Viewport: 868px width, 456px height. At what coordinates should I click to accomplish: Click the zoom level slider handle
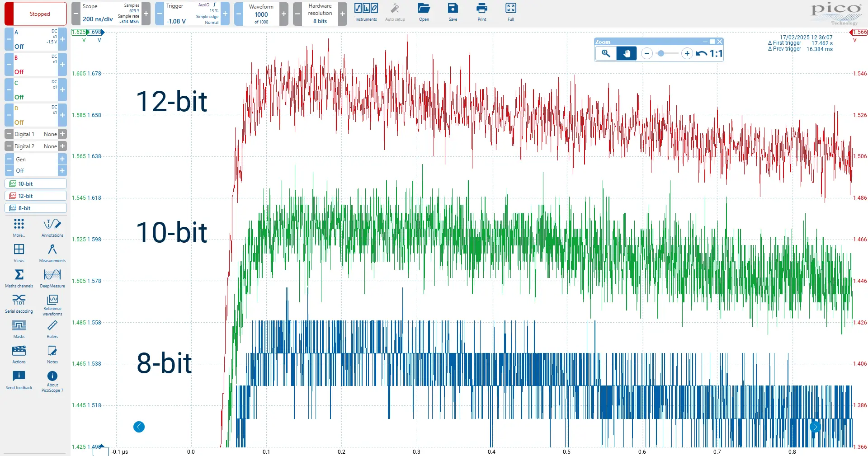pyautogui.click(x=661, y=54)
